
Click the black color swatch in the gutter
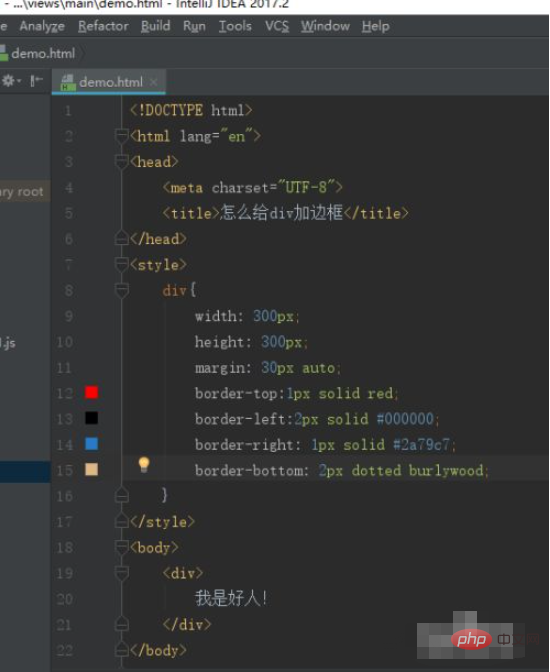coord(91,418)
